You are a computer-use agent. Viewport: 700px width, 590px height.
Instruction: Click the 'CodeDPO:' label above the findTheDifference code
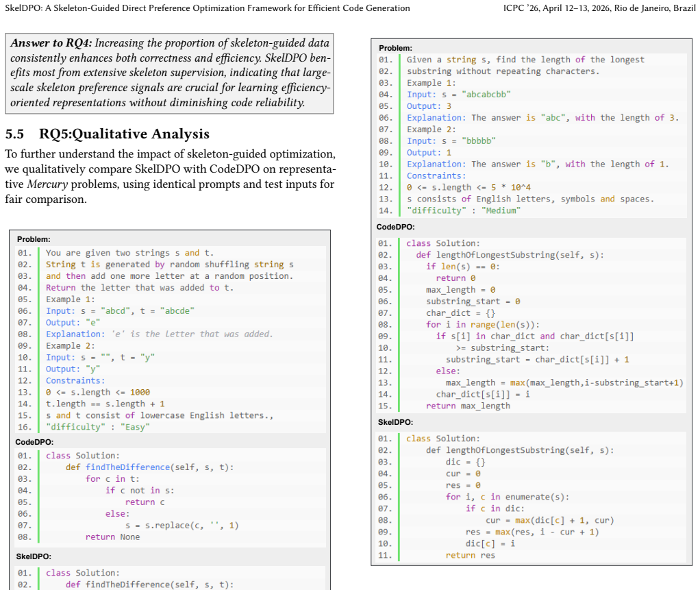click(x=34, y=442)
